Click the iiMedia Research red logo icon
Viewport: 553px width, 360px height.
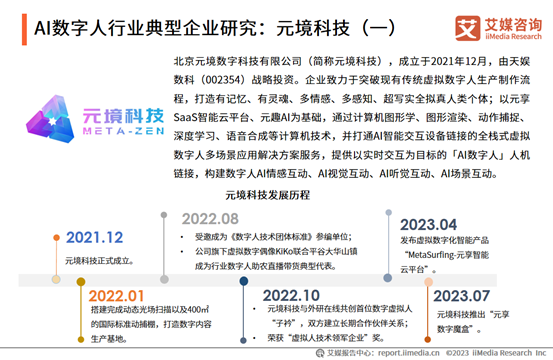(467, 28)
